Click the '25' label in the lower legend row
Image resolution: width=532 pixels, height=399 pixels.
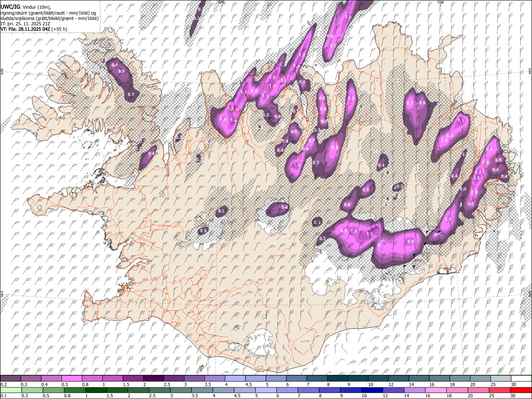click(492, 396)
